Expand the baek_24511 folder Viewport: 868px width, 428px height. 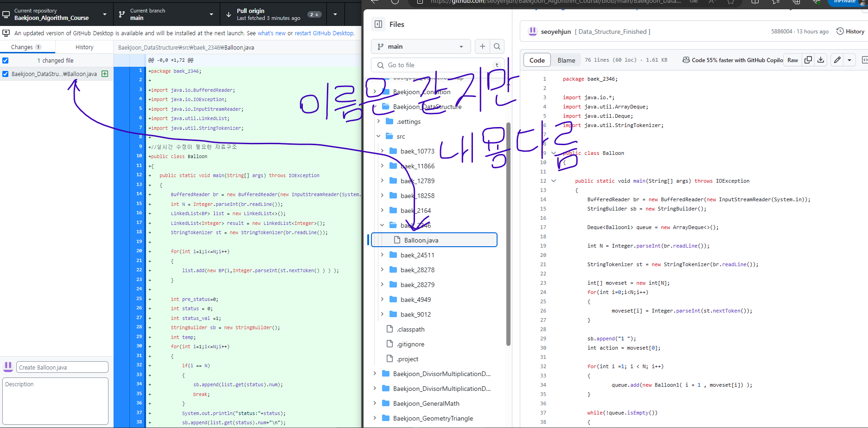(x=382, y=255)
